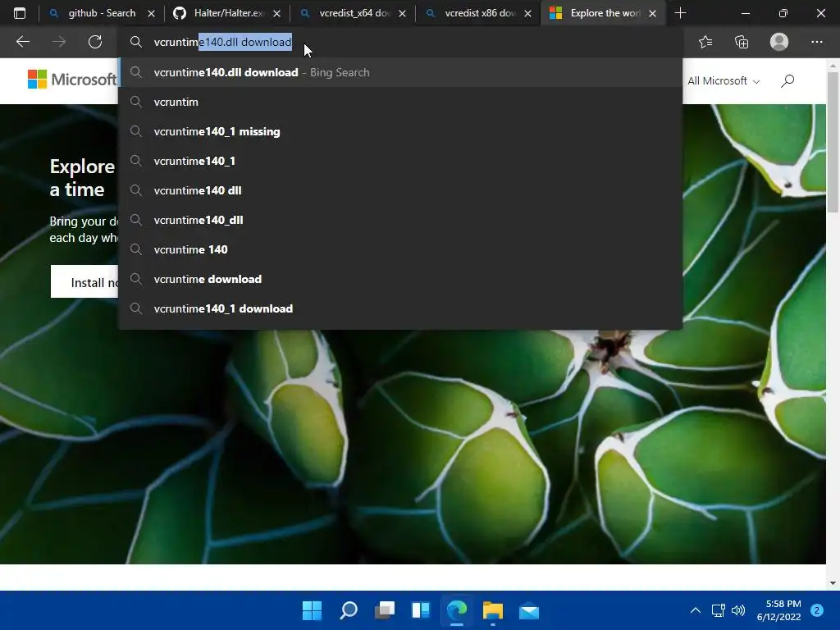Click the Install now button
Image resolution: width=840 pixels, height=630 pixels.
[84, 282]
